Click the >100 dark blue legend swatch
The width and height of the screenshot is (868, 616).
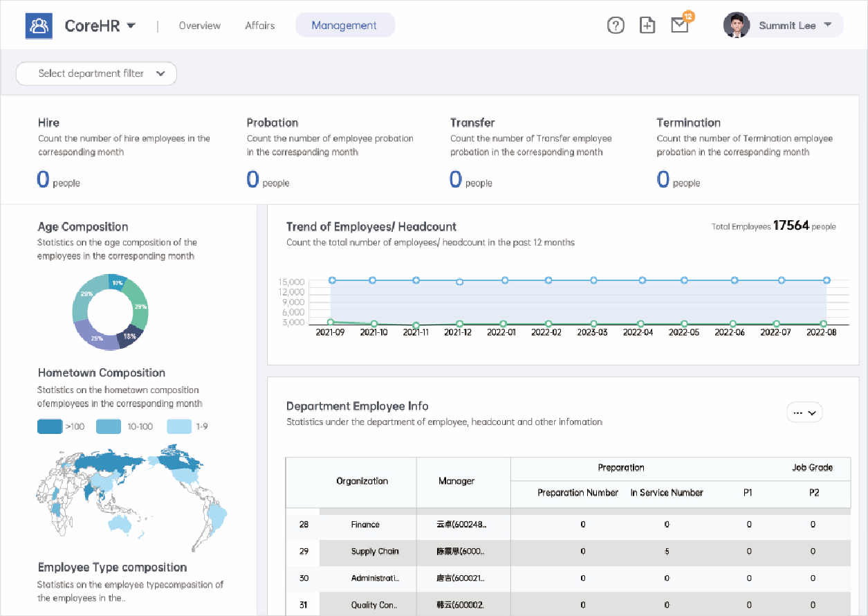[50, 426]
